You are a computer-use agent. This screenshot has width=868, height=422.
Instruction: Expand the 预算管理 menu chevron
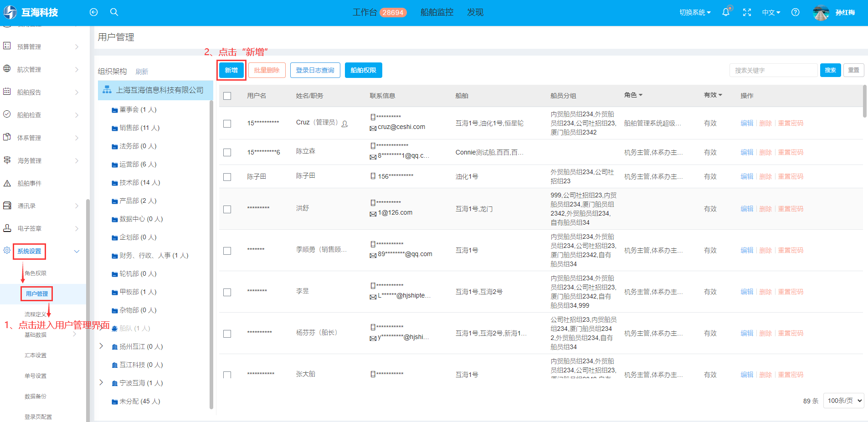[x=77, y=46]
